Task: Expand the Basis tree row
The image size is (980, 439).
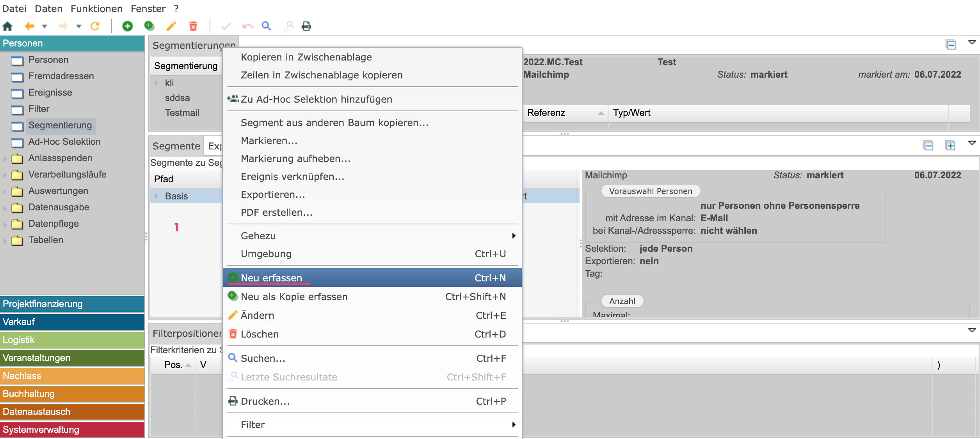Action: pos(157,196)
